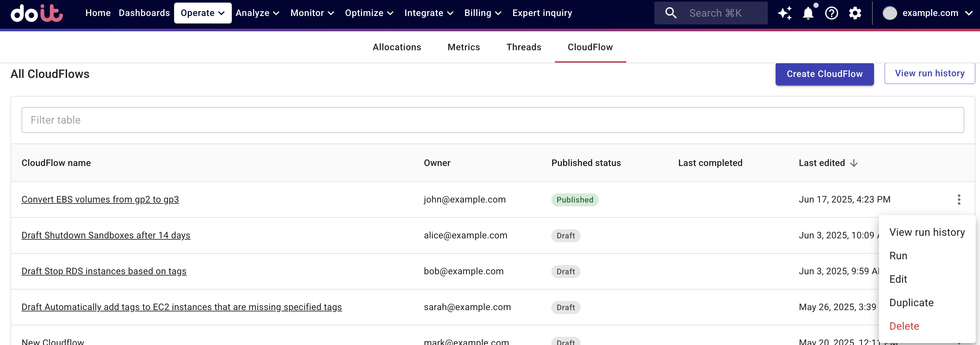The width and height of the screenshot is (980, 345).
Task: Click the Search ⌘K field
Action: pyautogui.click(x=711, y=13)
